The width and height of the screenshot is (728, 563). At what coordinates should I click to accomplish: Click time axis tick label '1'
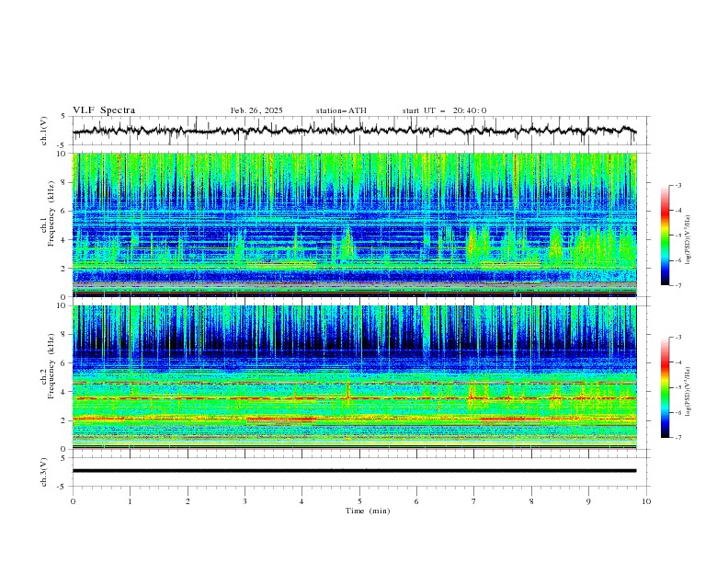point(130,501)
